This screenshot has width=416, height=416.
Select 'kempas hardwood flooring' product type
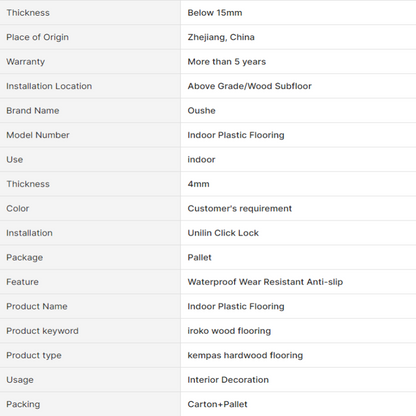245,355
